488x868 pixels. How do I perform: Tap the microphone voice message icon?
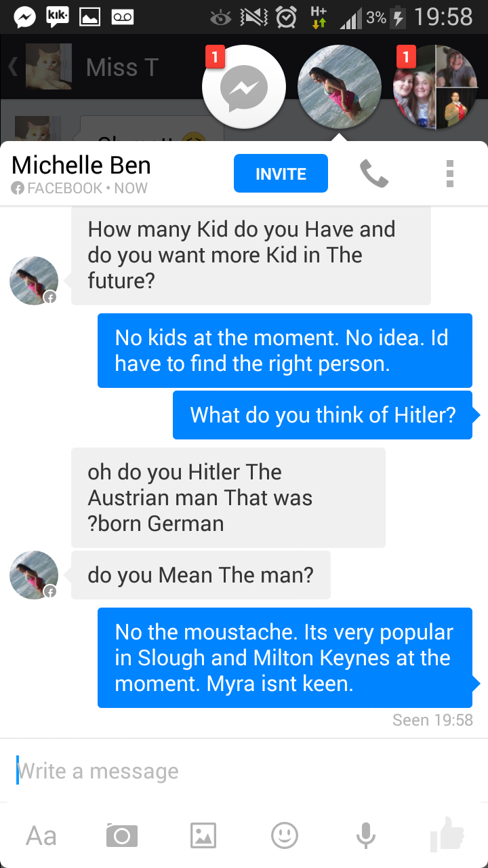(x=365, y=835)
